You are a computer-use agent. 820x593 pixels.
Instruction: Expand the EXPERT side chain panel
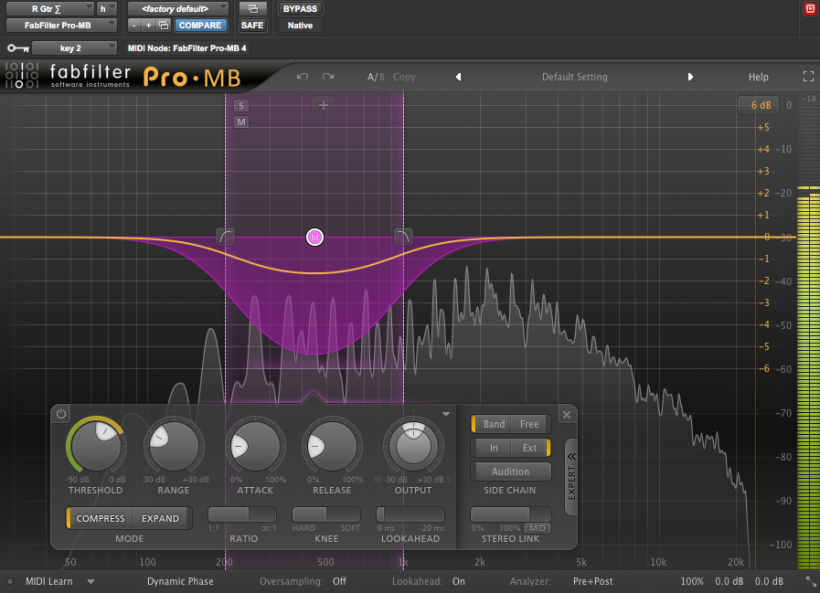572,477
